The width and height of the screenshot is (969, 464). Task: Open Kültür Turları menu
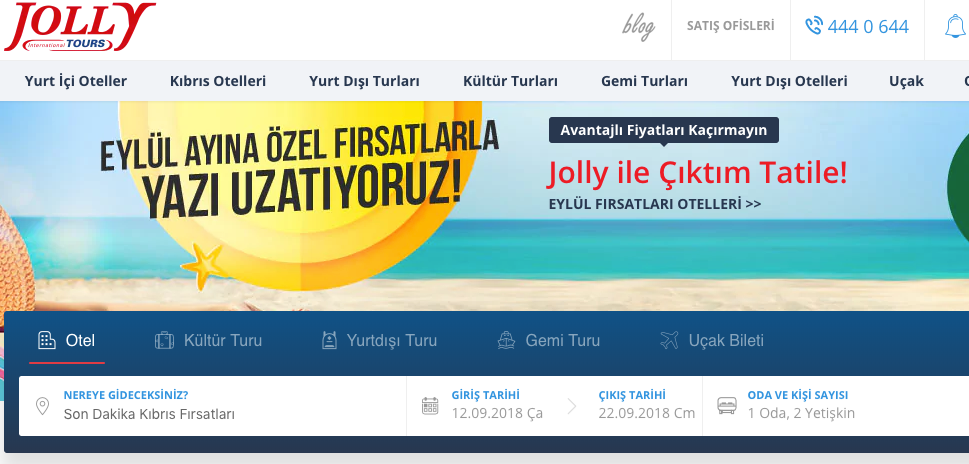coord(510,81)
